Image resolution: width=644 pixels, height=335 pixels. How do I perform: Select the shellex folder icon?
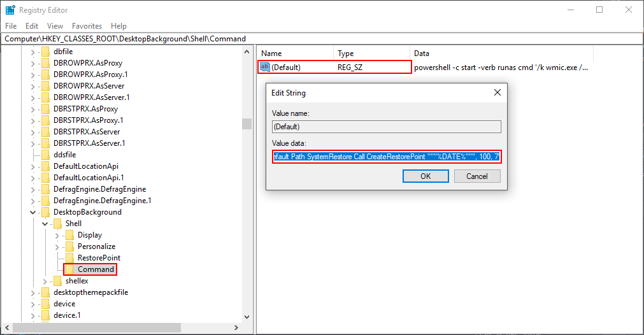coord(58,281)
